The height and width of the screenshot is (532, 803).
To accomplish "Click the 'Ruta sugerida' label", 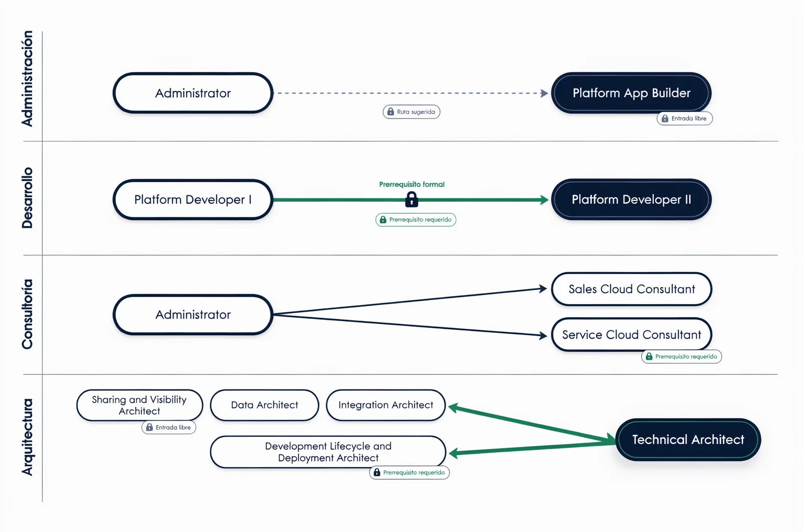I will coord(416,112).
